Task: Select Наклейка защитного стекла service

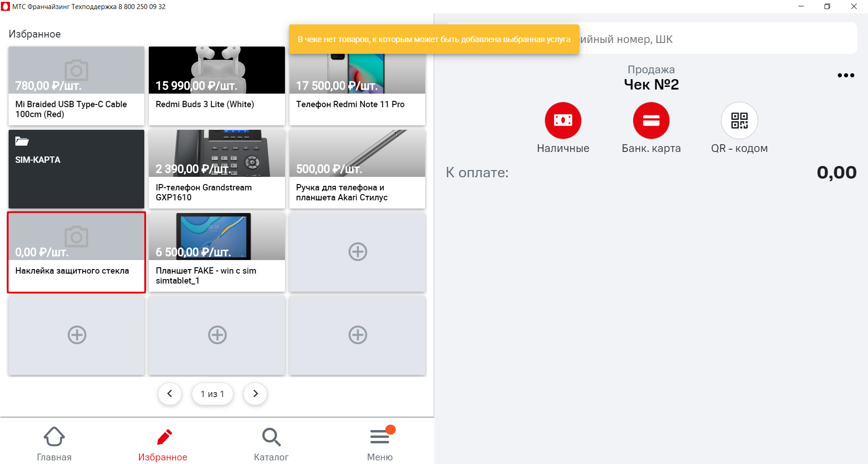Action: click(x=76, y=252)
